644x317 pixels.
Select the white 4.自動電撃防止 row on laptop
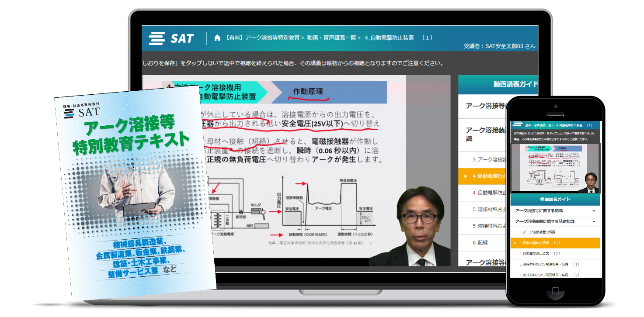click(x=483, y=193)
